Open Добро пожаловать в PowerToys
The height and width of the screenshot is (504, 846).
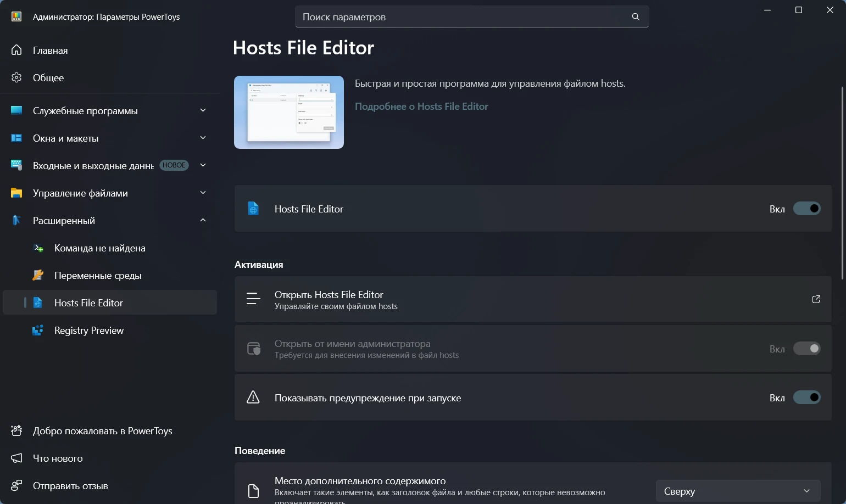click(x=110, y=430)
